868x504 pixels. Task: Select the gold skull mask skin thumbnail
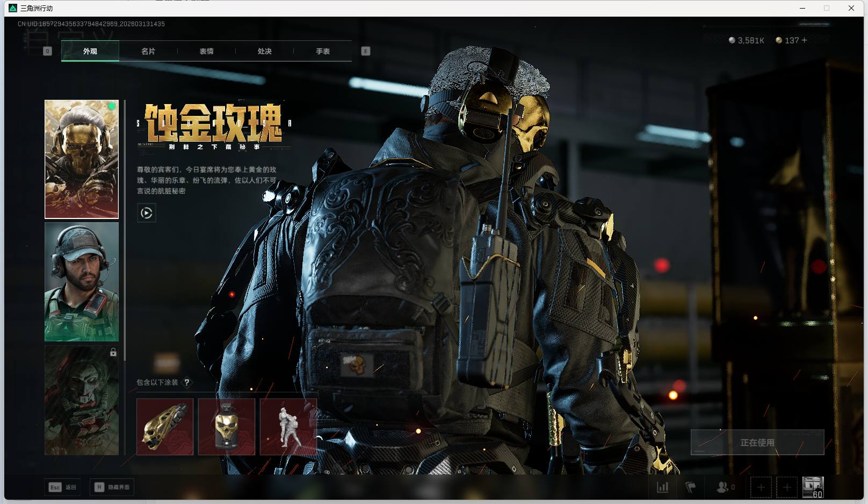pyautogui.click(x=82, y=159)
